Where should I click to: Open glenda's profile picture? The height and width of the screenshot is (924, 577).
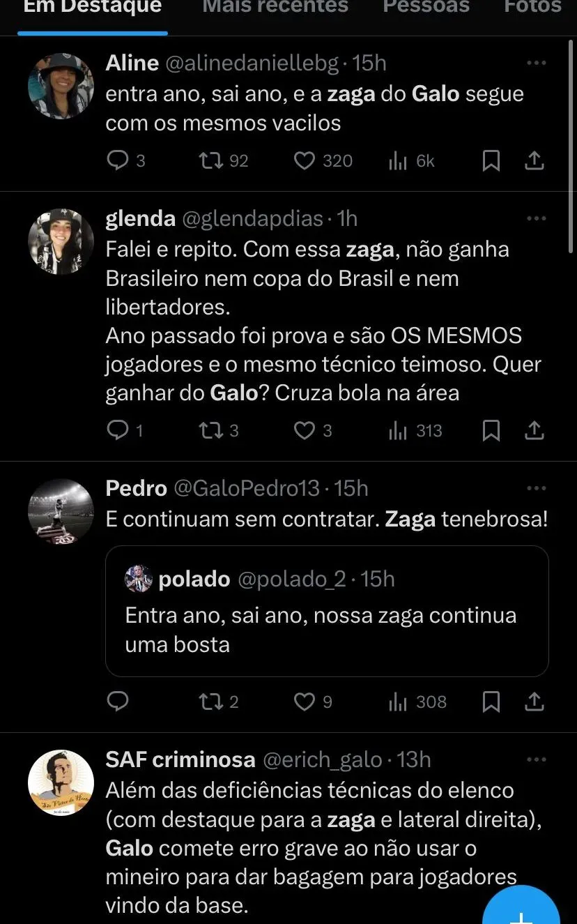pos(61,241)
